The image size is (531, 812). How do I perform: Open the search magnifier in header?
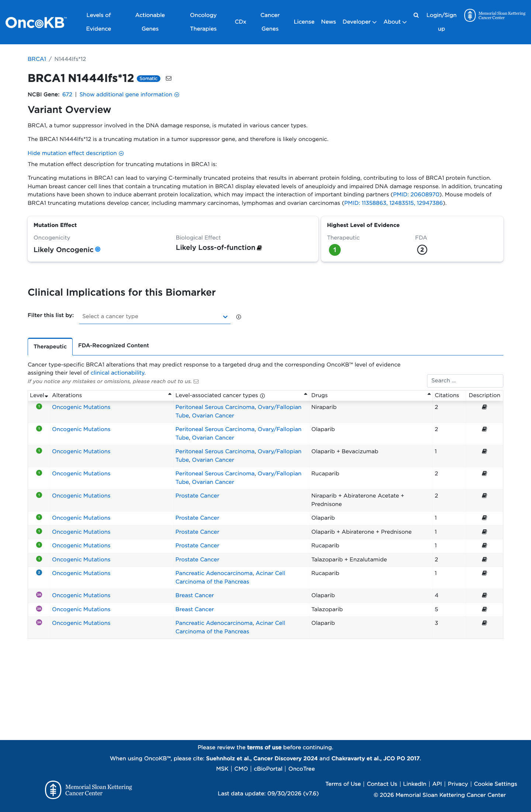(x=416, y=15)
